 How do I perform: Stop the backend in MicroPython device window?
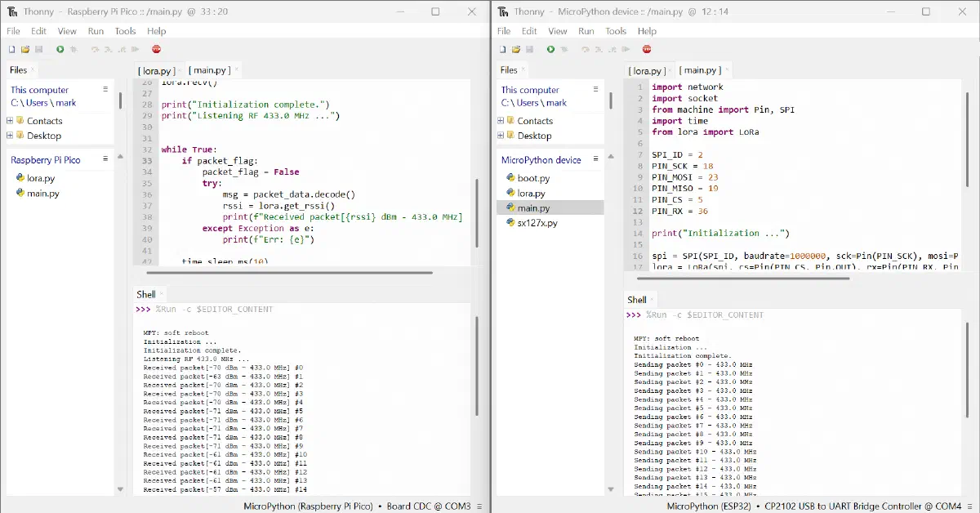[647, 50]
